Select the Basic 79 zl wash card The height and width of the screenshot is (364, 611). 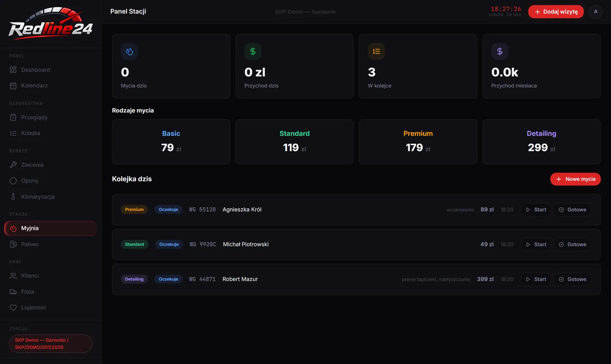coord(171,142)
